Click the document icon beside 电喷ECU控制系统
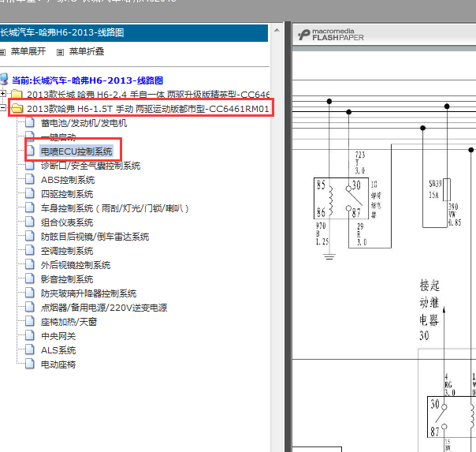The height and width of the screenshot is (452, 476). pos(30,151)
